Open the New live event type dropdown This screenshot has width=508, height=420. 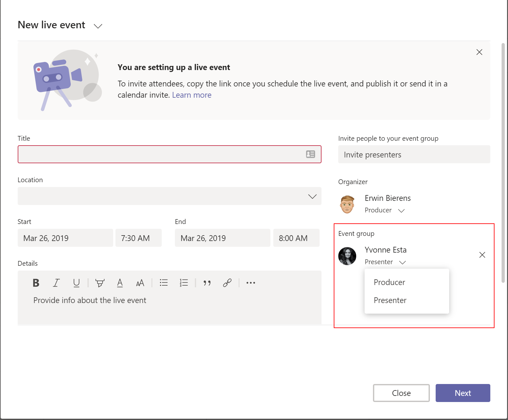98,26
